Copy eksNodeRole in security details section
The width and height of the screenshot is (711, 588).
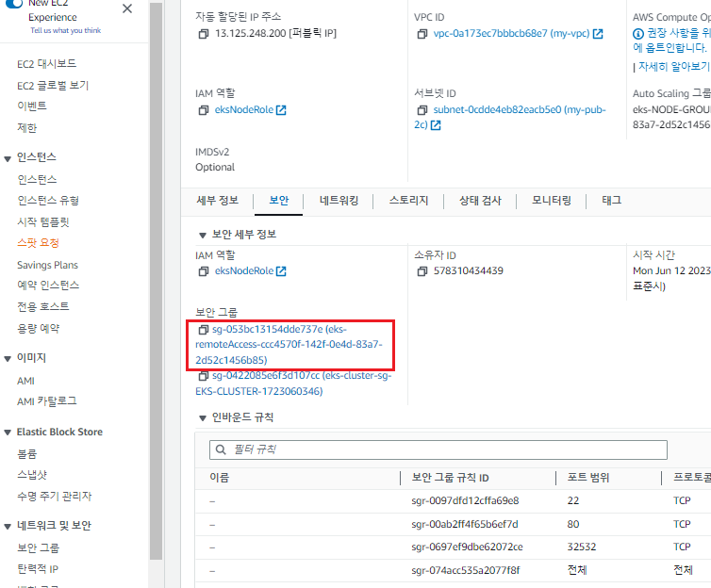(204, 270)
